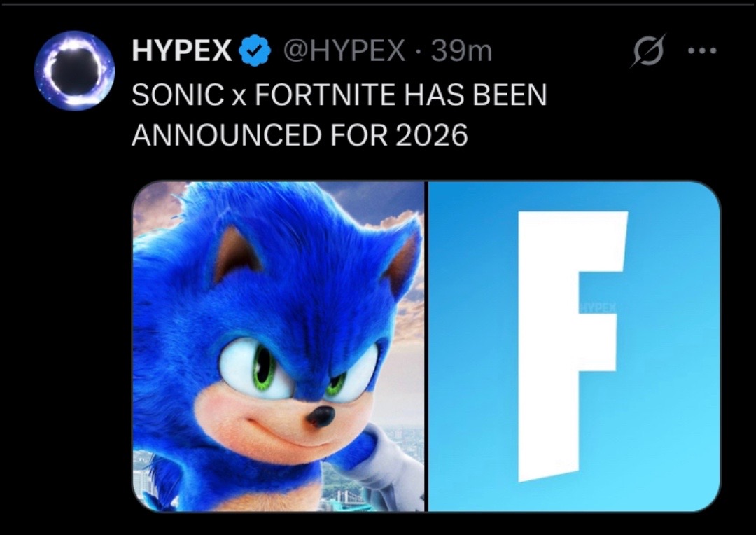The width and height of the screenshot is (756, 535).
Task: Tap Sonic's black nose in the photo
Action: [x=320, y=416]
